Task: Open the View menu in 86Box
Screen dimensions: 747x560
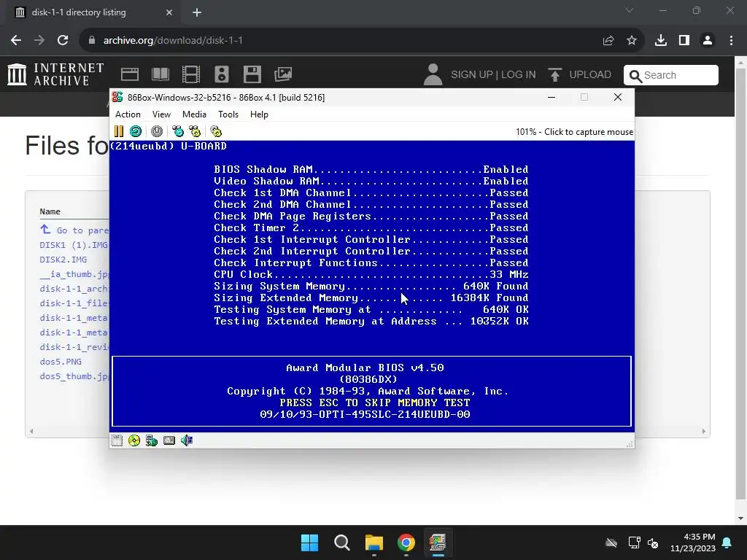Action: coord(161,114)
